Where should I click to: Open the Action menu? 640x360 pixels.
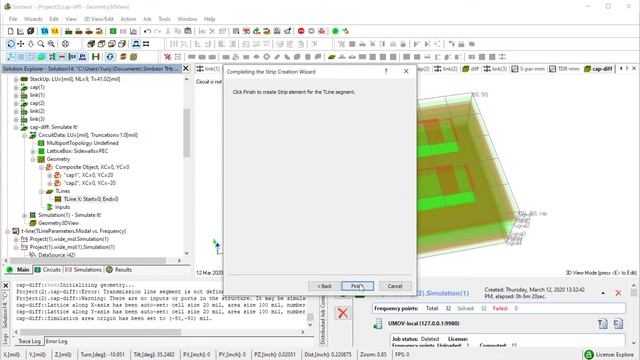pos(128,19)
